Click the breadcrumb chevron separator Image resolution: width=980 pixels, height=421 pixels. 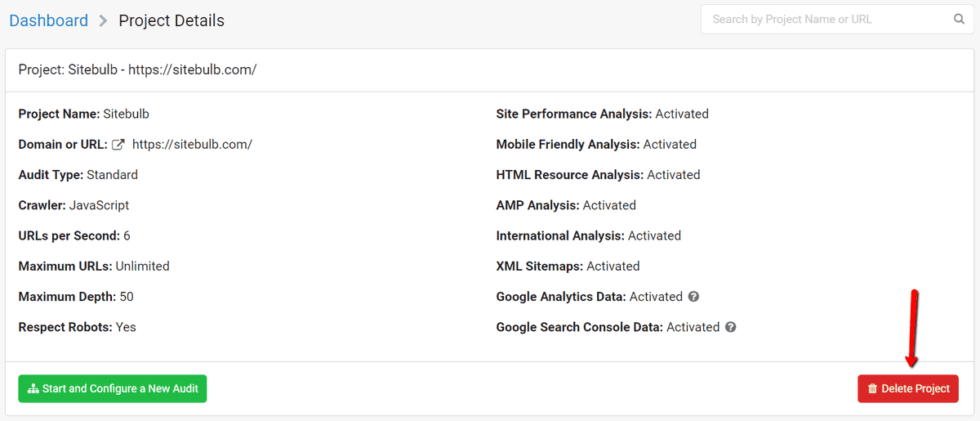pos(103,21)
